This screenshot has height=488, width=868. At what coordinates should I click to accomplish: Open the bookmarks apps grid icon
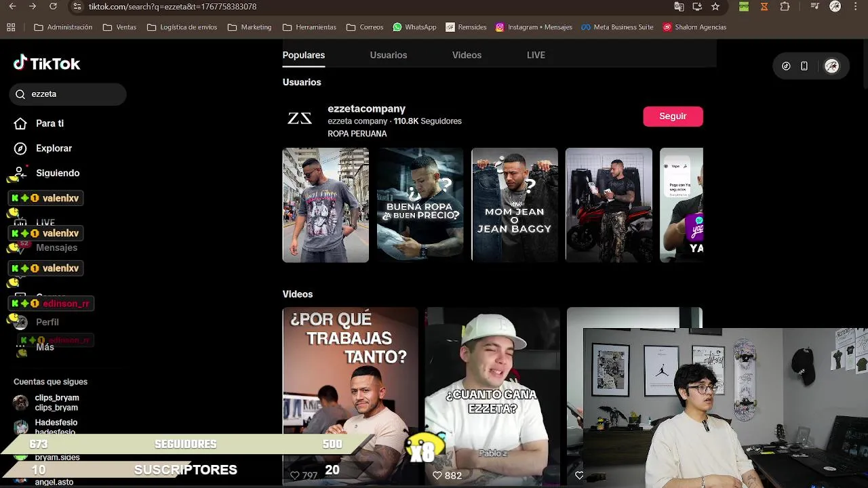11,27
